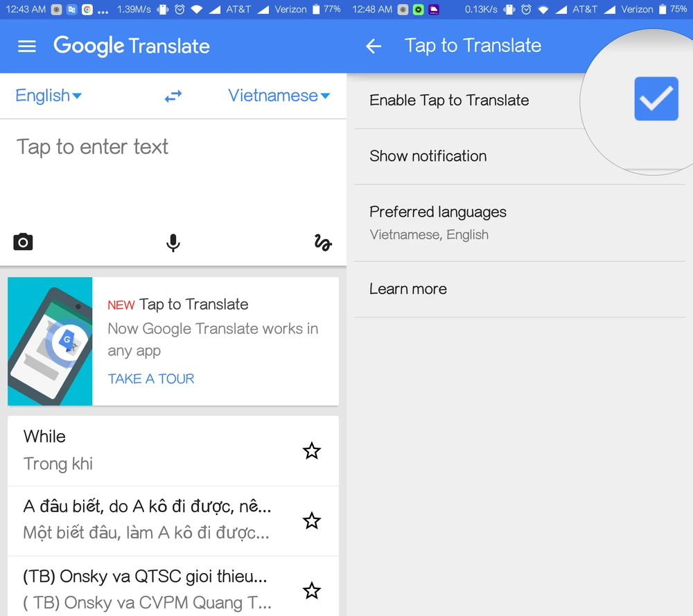Screen dimensions: 693x616
Task: Open the 'A đâu biết, do A kô' entry
Action: click(x=173, y=520)
